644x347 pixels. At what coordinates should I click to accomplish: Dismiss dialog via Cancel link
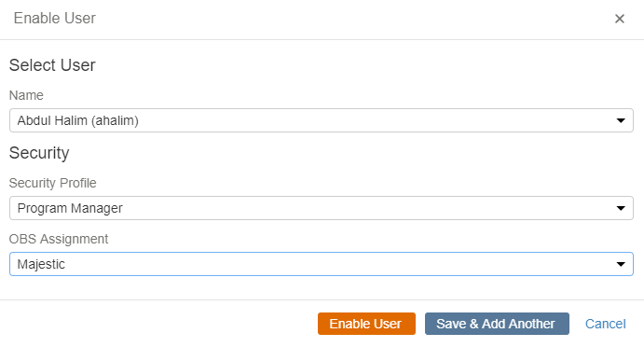(606, 324)
